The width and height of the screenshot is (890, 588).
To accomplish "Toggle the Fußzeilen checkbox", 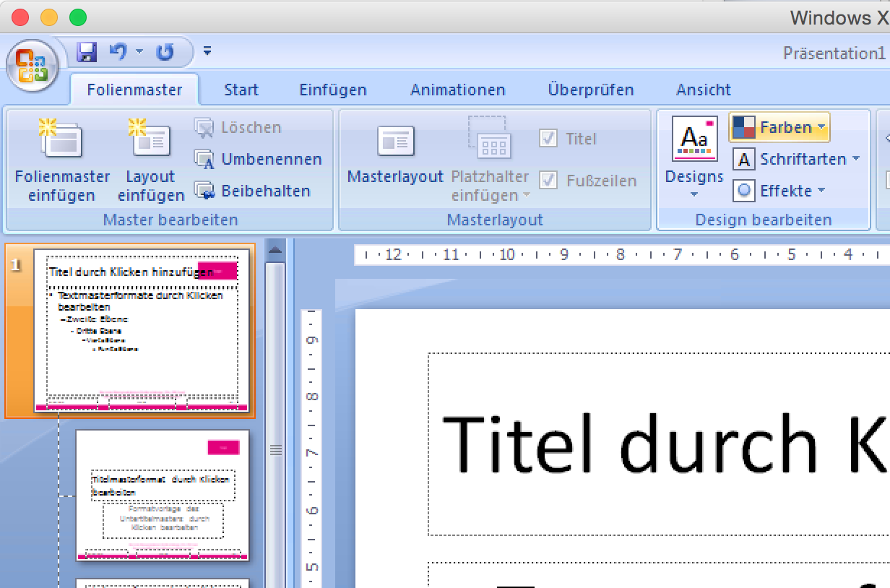I will [548, 181].
